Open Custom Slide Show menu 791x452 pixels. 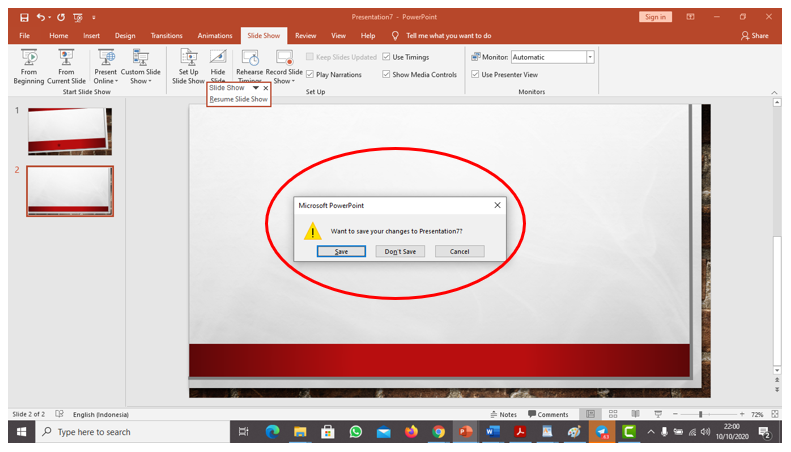[x=140, y=67]
